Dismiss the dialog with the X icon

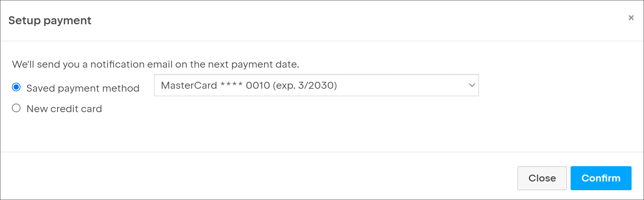(631, 18)
